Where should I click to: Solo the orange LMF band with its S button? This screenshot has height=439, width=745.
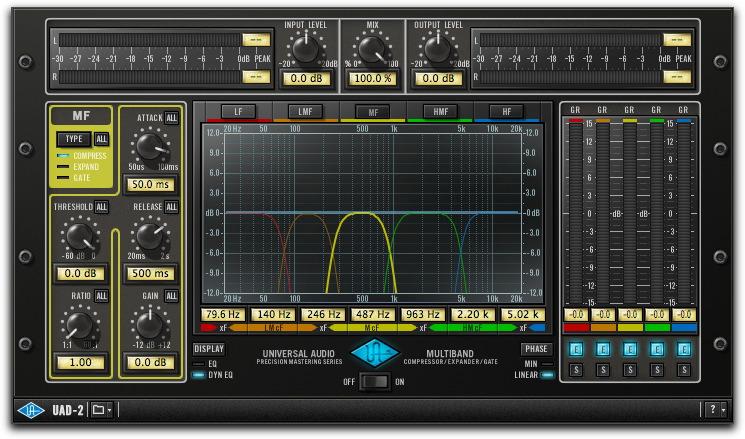click(x=603, y=370)
